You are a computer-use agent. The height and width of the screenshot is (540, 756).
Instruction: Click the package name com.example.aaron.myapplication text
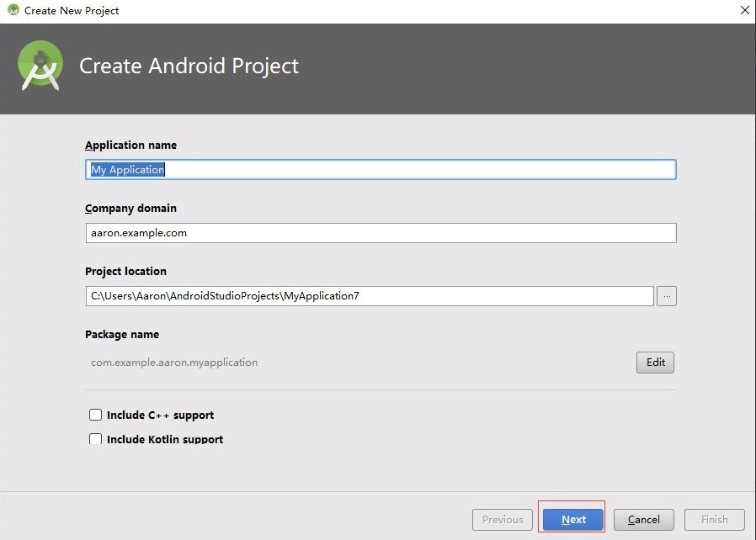174,363
